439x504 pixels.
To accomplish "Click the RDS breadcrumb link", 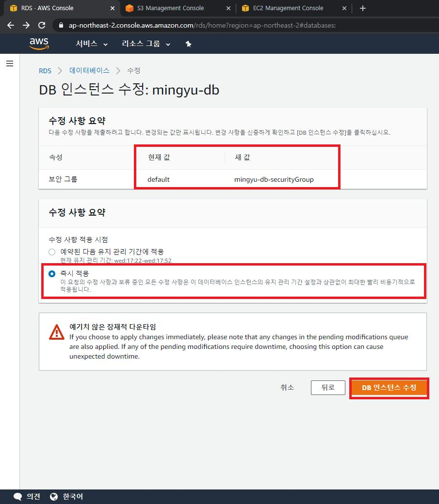I will (45, 71).
